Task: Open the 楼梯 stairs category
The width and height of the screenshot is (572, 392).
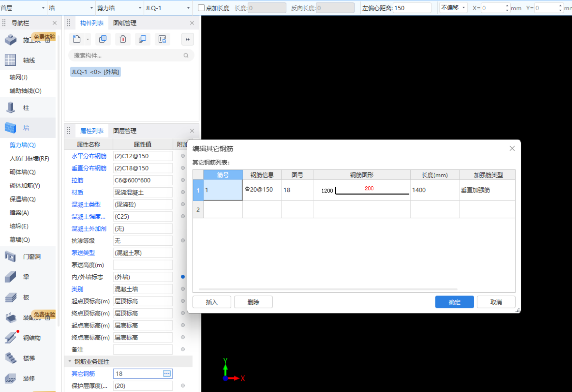Action: coord(28,358)
